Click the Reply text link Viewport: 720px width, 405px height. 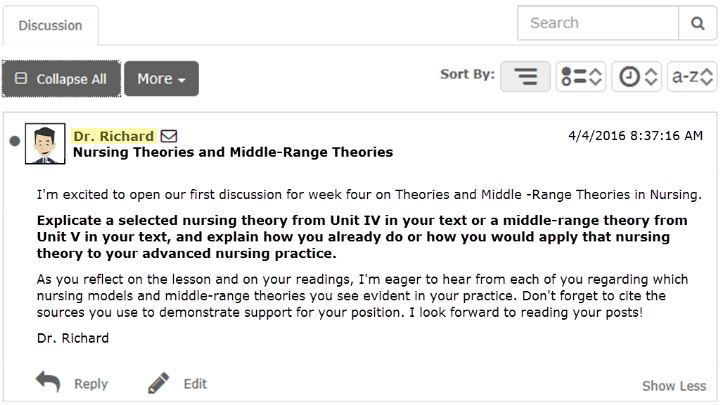click(91, 383)
